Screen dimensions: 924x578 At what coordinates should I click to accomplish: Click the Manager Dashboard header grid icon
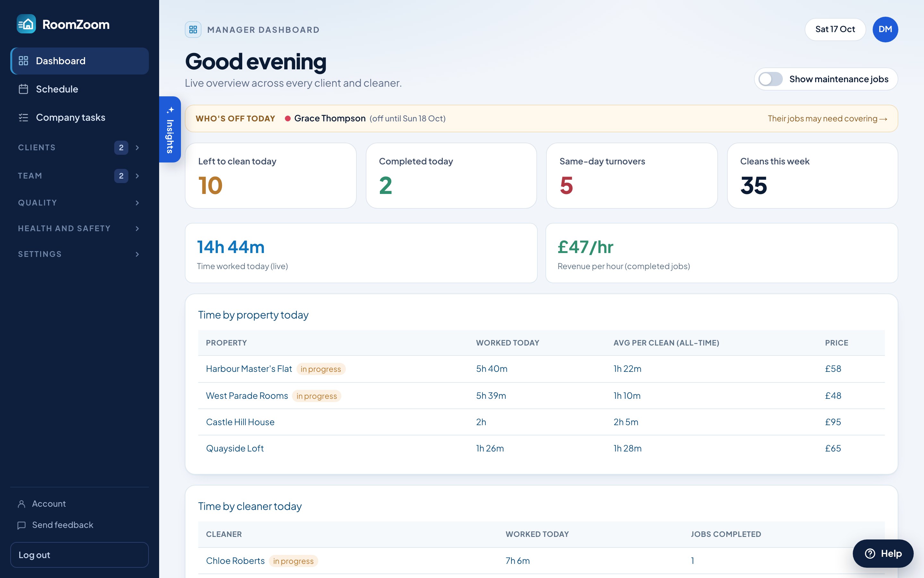(193, 30)
